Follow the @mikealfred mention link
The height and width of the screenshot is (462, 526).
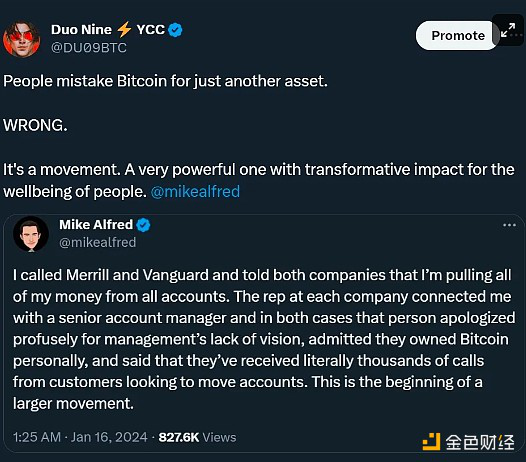tap(195, 192)
